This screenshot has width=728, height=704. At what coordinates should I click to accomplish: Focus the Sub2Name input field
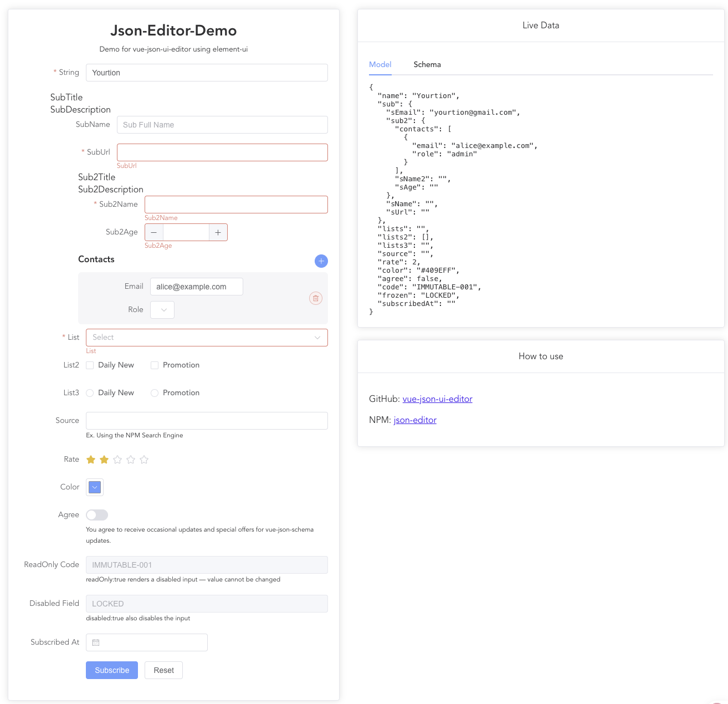[x=236, y=205]
